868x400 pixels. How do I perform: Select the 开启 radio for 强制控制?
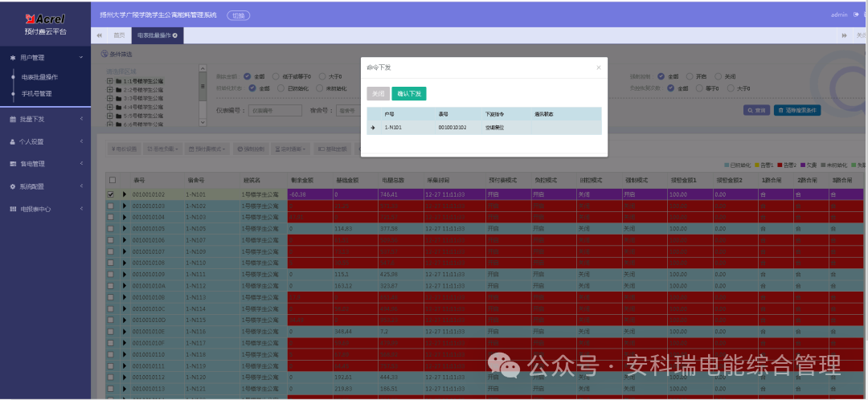(690, 76)
